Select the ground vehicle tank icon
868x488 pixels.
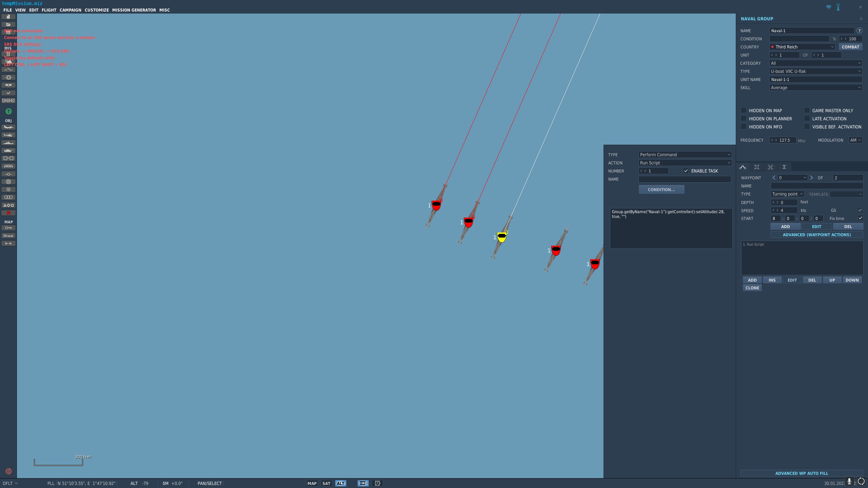point(8,151)
